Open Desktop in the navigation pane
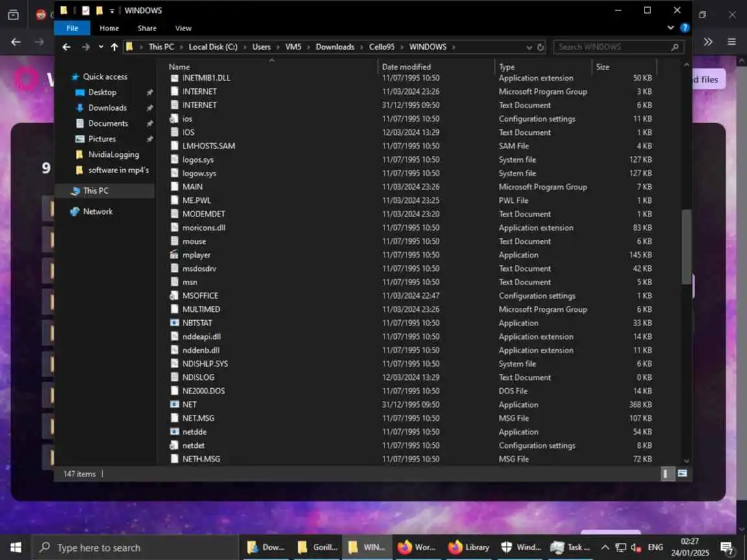This screenshot has width=747, height=560. click(102, 93)
